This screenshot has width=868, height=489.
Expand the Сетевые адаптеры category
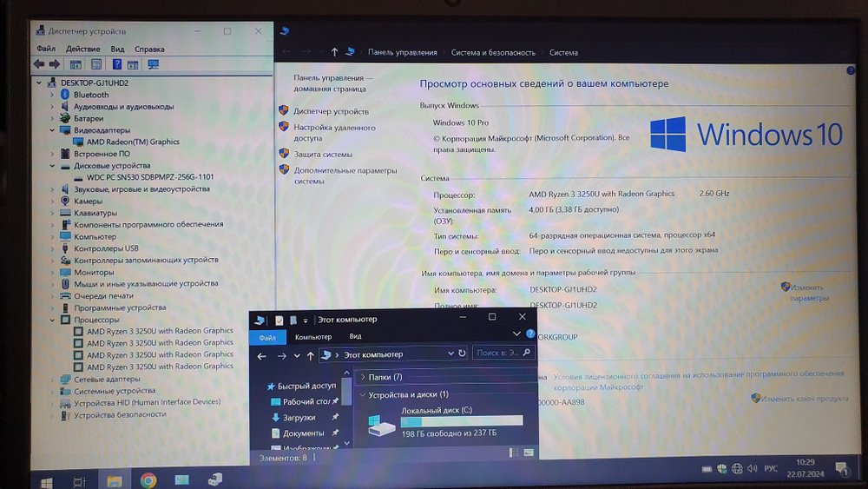click(x=52, y=380)
